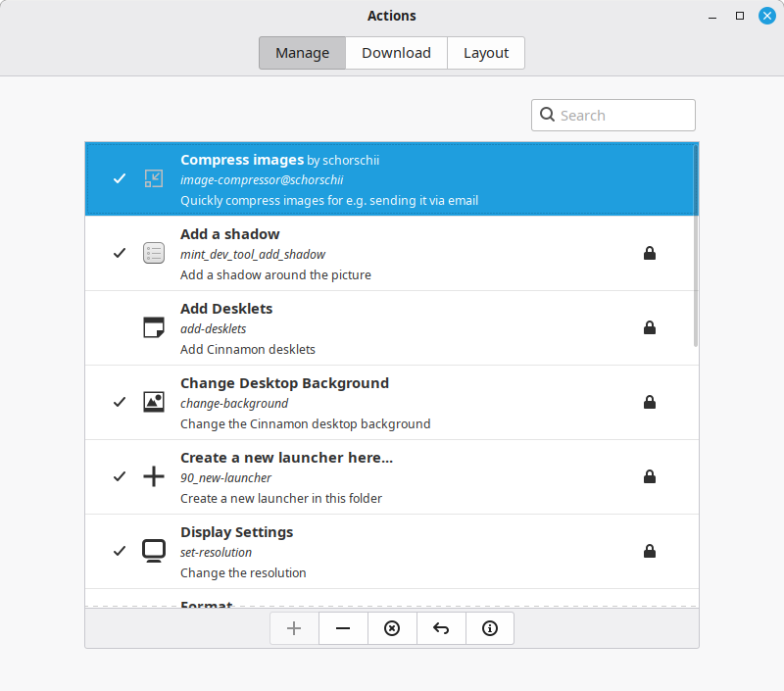Image resolution: width=784 pixels, height=691 pixels.
Task: Toggle the Add a shadow checkmark
Action: (x=120, y=253)
